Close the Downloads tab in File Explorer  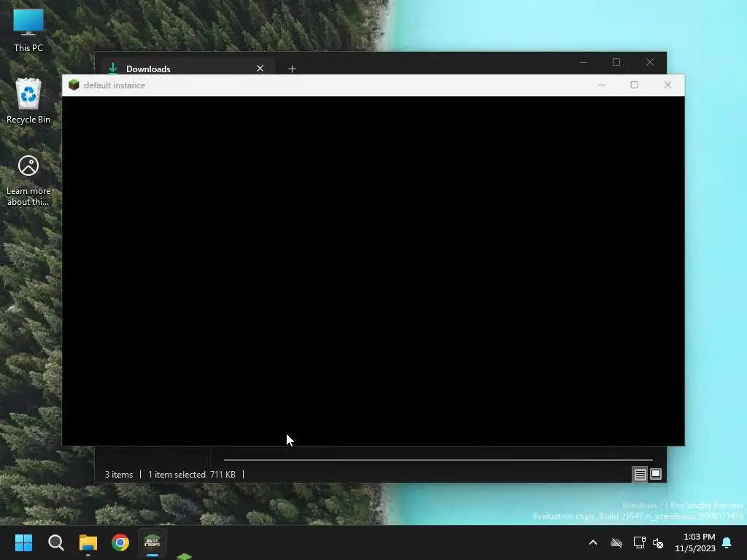(x=260, y=69)
